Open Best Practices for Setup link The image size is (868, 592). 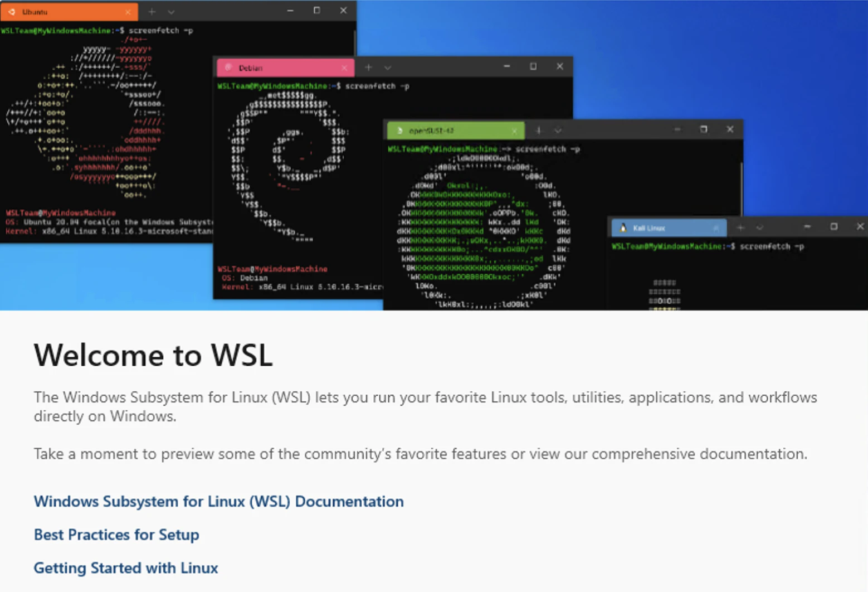(116, 535)
